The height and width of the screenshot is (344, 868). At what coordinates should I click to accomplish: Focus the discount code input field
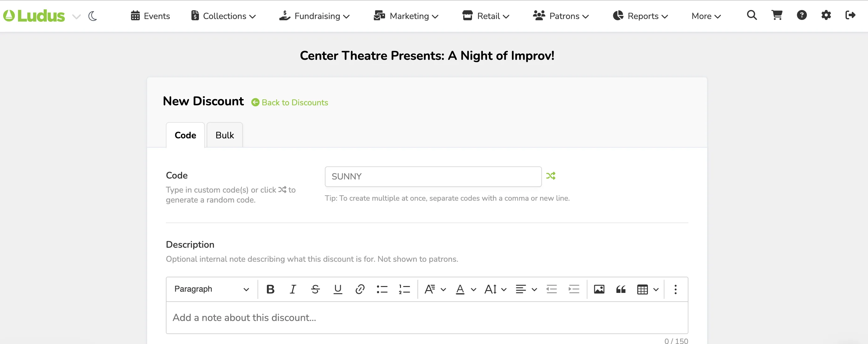[x=433, y=176]
